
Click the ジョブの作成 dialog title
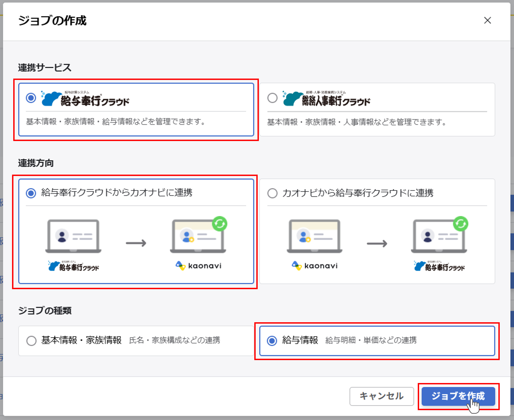[x=52, y=21]
